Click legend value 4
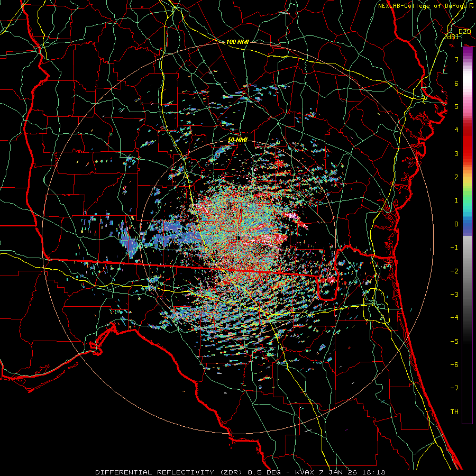This screenshot has height=476, width=476. (456, 130)
